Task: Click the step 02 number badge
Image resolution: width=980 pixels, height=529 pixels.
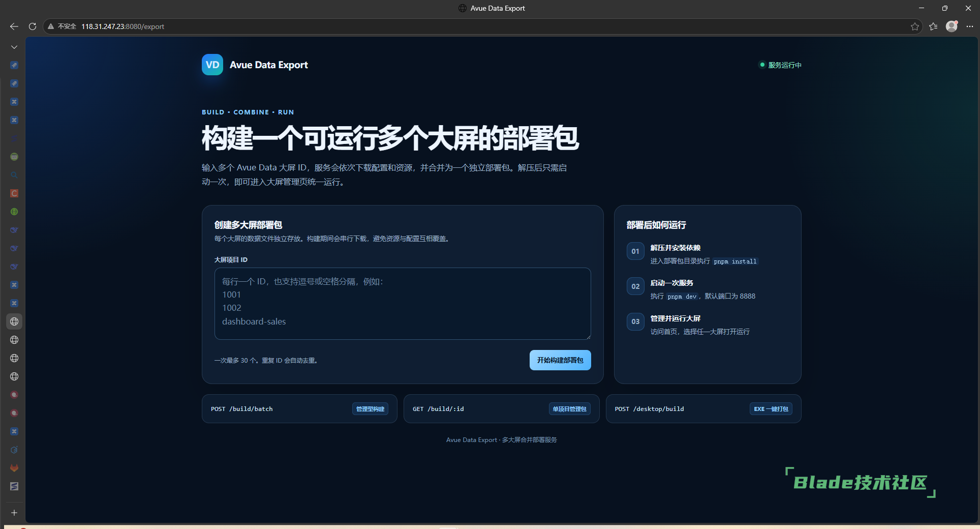Action: point(635,286)
